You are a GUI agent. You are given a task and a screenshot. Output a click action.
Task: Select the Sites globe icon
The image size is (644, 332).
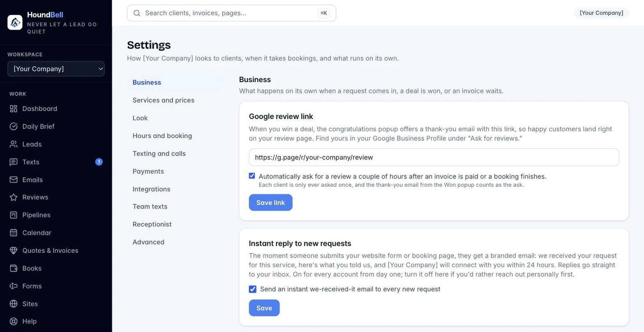[14, 304]
